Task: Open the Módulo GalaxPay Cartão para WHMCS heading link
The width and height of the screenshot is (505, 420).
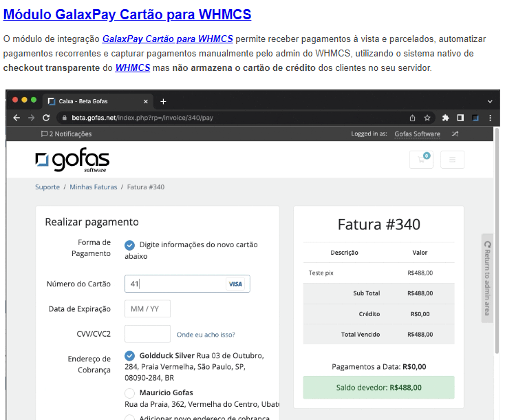Action: 127,14
